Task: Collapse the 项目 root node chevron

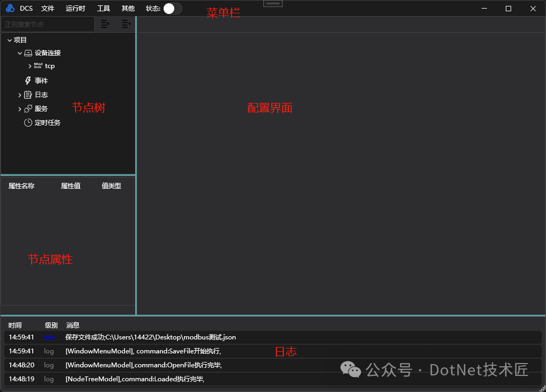Action: click(9, 40)
